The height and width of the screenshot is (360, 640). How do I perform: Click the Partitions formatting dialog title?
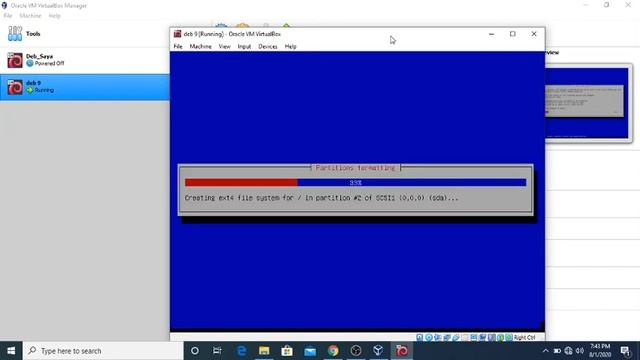point(356,168)
